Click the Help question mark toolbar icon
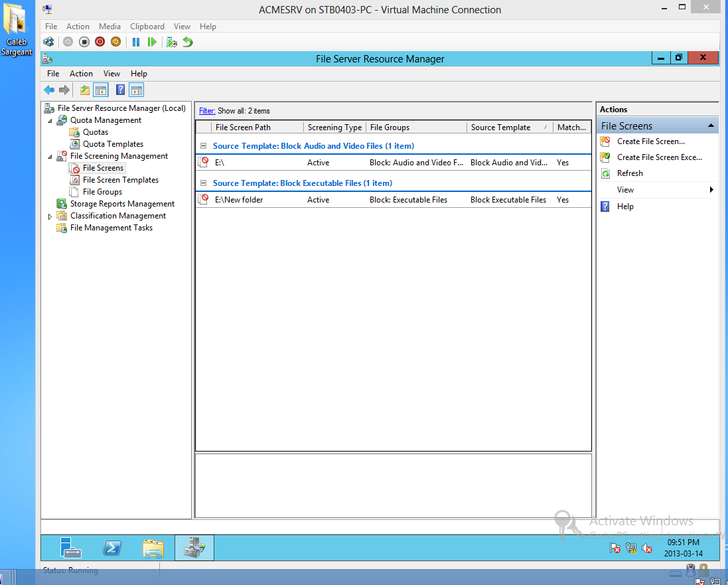This screenshot has width=728, height=585. tap(120, 90)
